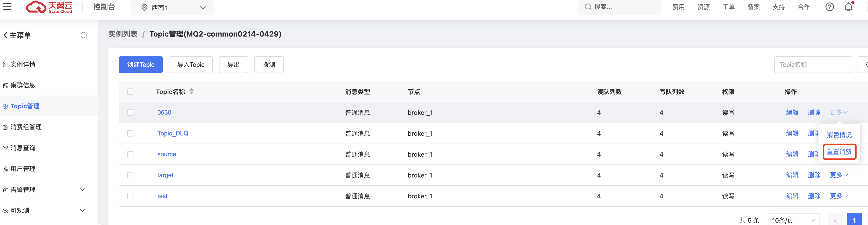
Task: Open 更多 dropdown for the test topic
Action: click(x=838, y=196)
